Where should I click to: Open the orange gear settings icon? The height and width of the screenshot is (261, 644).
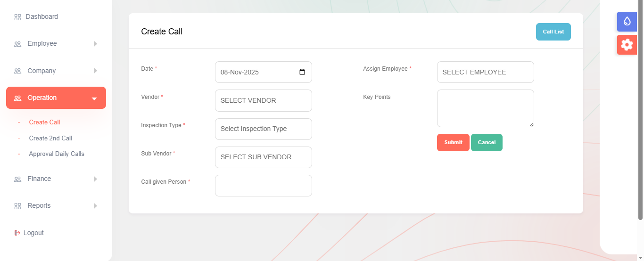[627, 45]
